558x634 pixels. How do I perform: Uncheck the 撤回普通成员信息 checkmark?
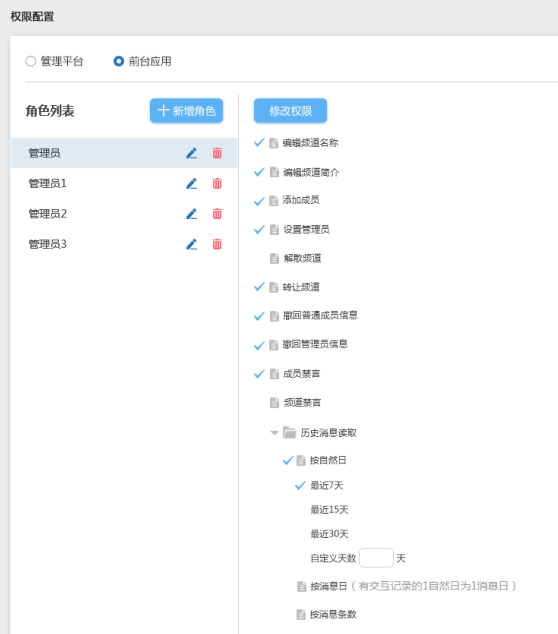259,316
